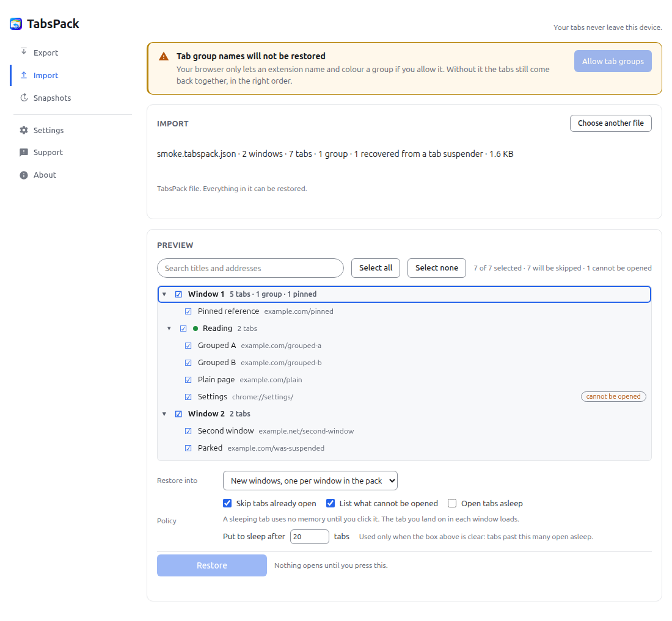
Task: Open the Export page label
Action: 46,53
